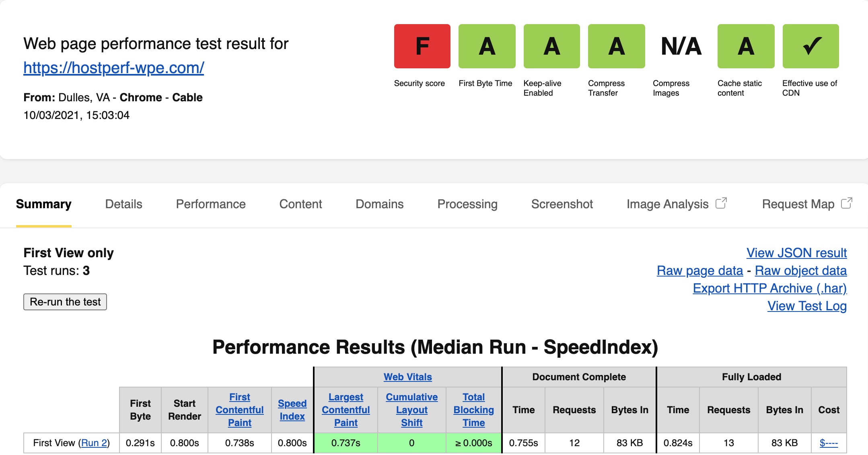Click the 13 requests Fully Loaded cell
This screenshot has height=455, width=868.
tap(729, 443)
